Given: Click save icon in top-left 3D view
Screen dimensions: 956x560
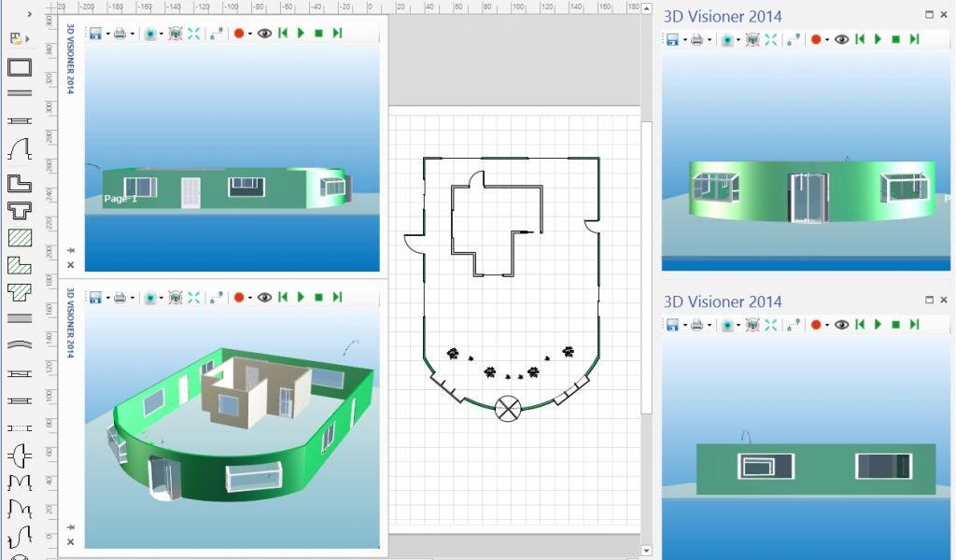Looking at the screenshot, I should click(x=95, y=33).
